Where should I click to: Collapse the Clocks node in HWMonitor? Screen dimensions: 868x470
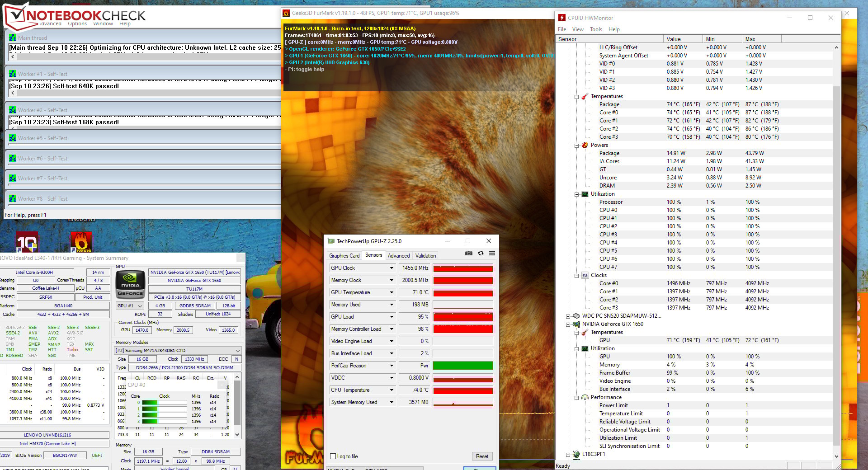[577, 276]
